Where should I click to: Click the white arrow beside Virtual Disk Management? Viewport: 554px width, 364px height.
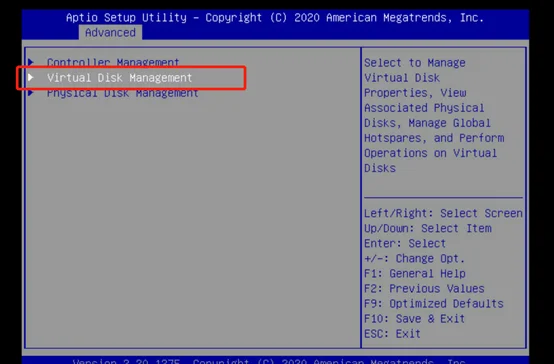[x=31, y=77]
